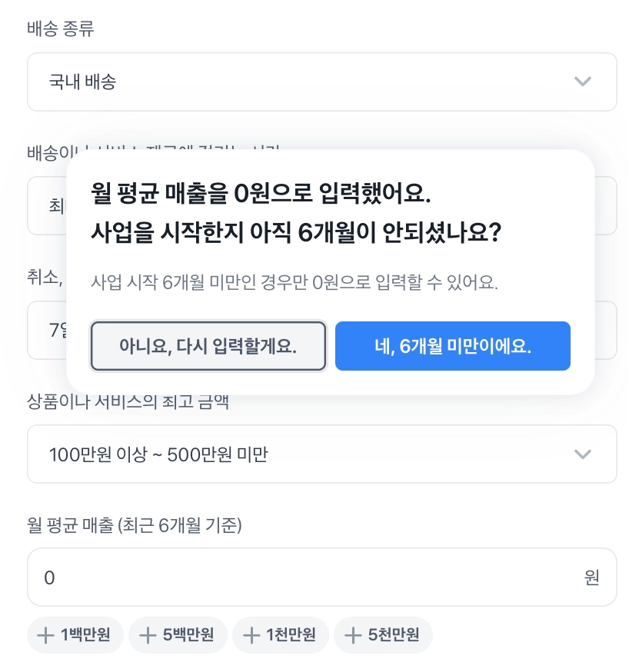629x672 pixels.
Task: Click the 월 평균 매출 (최근 6개월 기준) label
Action: (x=135, y=525)
